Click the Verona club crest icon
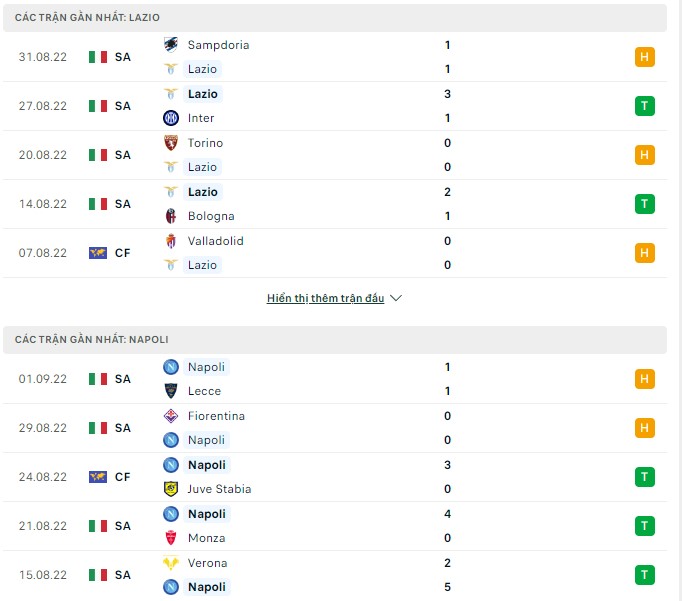Image resolution: width=682 pixels, height=601 pixels. [170, 563]
